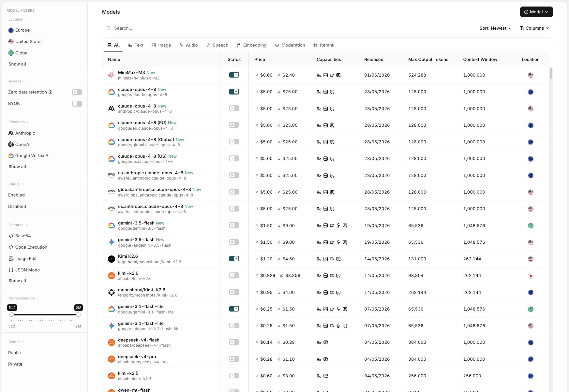This screenshot has height=392, width=569.
Task: Click the context length maximum slider handle
Action: (78, 315)
